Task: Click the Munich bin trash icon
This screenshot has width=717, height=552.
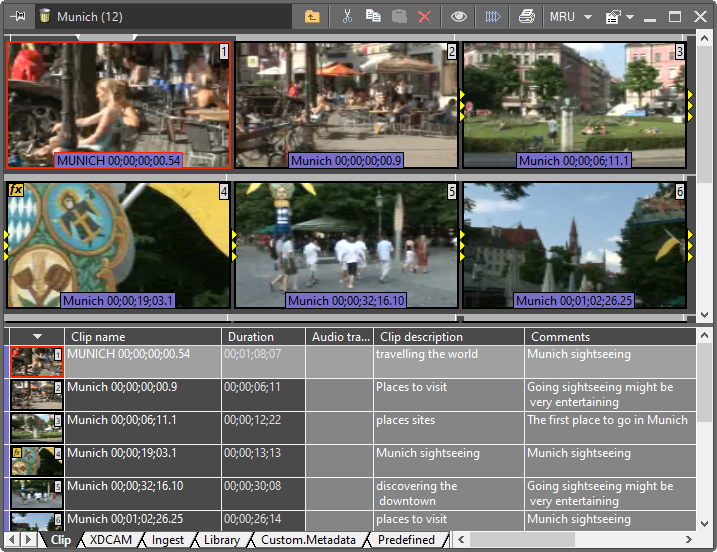Action: pyautogui.click(x=45, y=16)
